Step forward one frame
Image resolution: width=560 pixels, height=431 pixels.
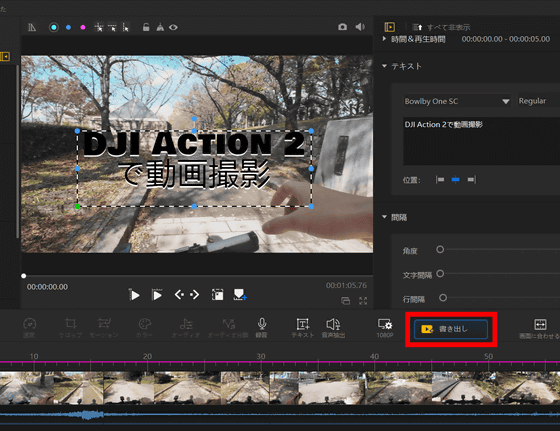point(195,295)
